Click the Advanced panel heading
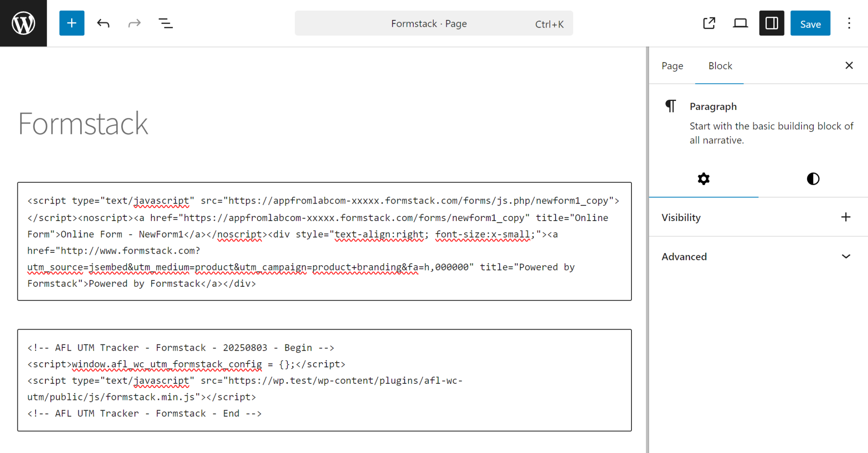 (684, 256)
